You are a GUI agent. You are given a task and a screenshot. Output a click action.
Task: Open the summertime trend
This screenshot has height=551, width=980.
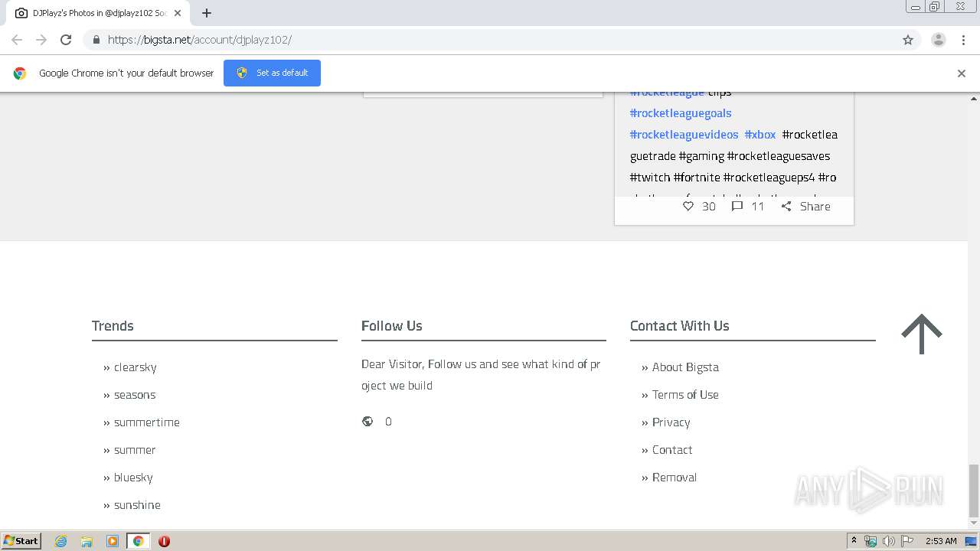tap(147, 422)
